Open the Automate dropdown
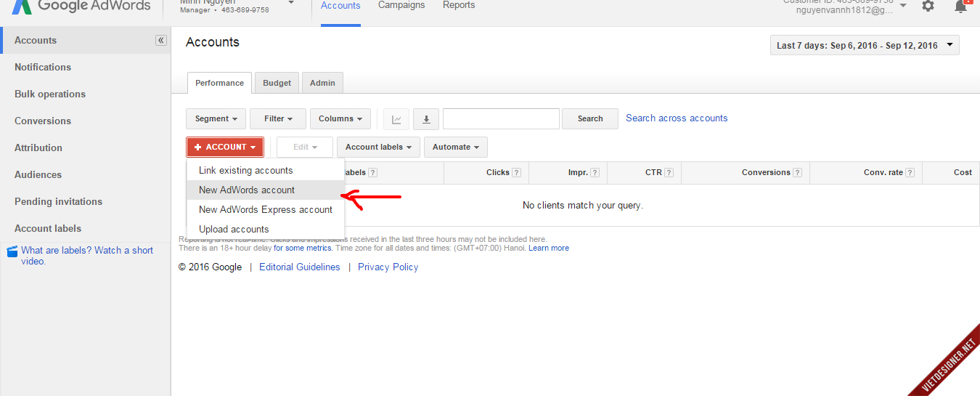 pyautogui.click(x=456, y=148)
